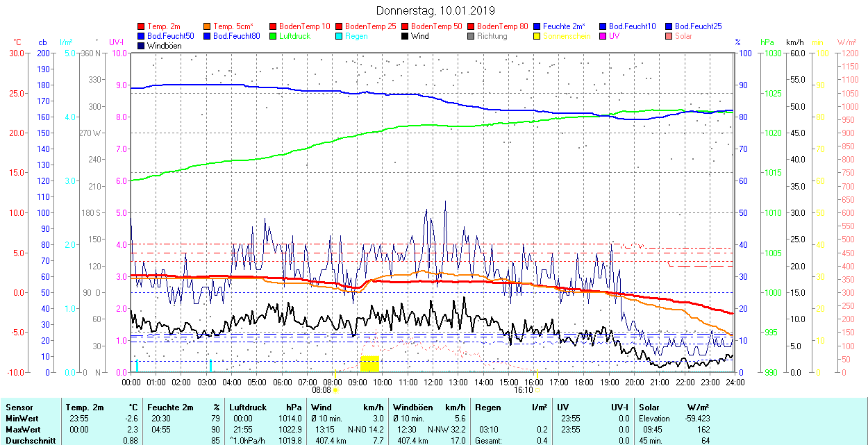Click the magenta UV legend swatch
The image size is (868, 445).
tap(603, 36)
